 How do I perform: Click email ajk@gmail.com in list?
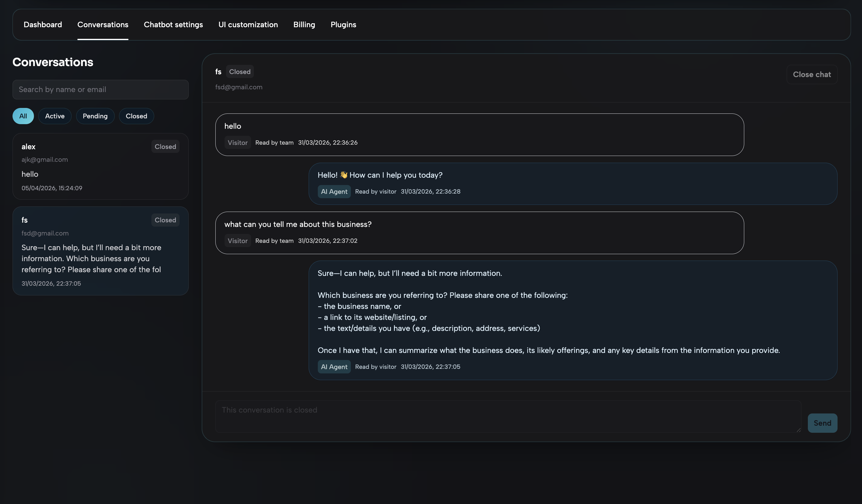coord(44,159)
